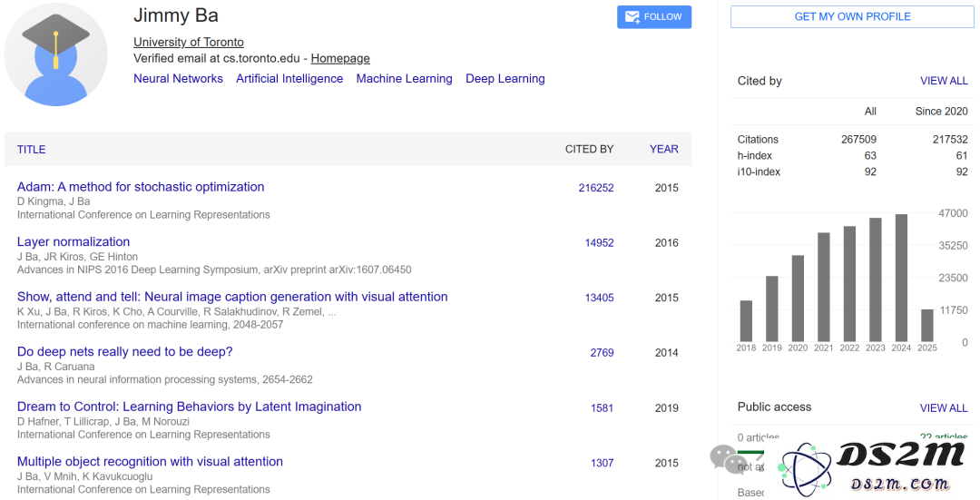Image resolution: width=980 pixels, height=500 pixels.
Task: Select the Neural Networks interest tag
Action: pos(178,79)
